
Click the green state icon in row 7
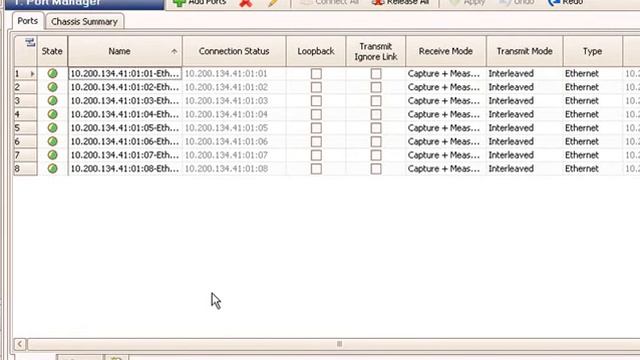click(x=52, y=155)
